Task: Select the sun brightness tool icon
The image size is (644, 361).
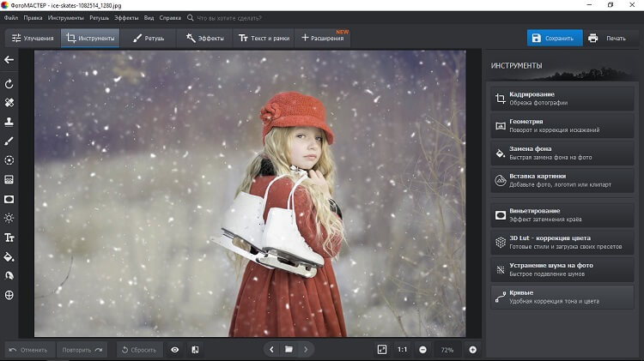Action: tap(9, 218)
